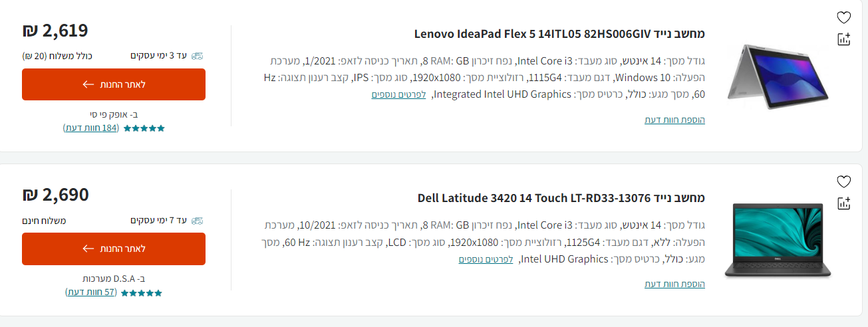Open the 184 חוות דעת reviews link
Viewport: 868px width, 327px height.
[x=91, y=128]
